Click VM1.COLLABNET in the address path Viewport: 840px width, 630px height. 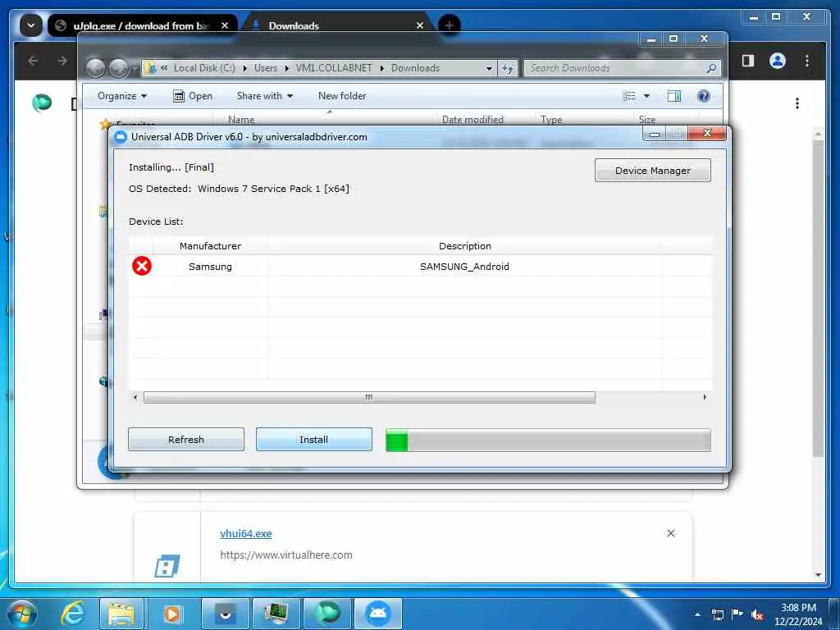pyautogui.click(x=334, y=68)
